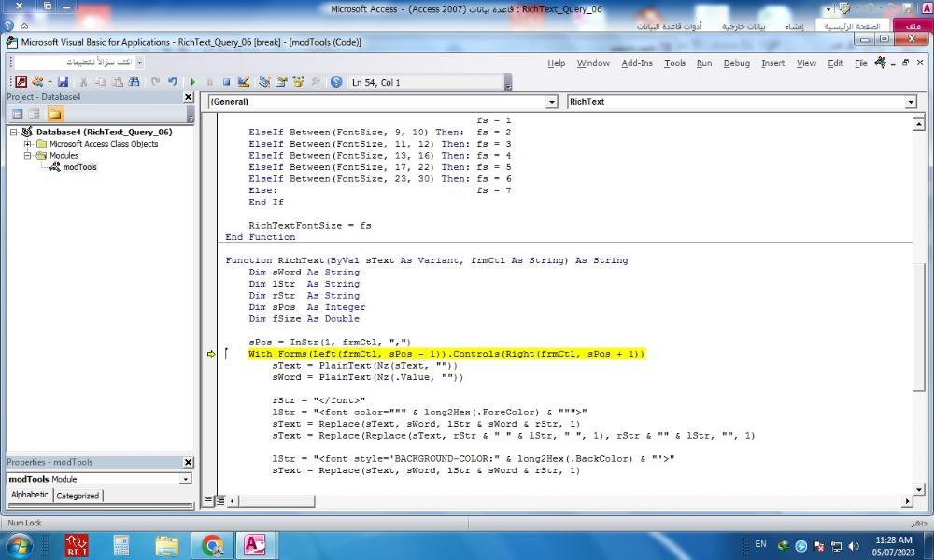Switch to Google Chrome on the taskbar
This screenshot has height=560, width=934.
212,545
